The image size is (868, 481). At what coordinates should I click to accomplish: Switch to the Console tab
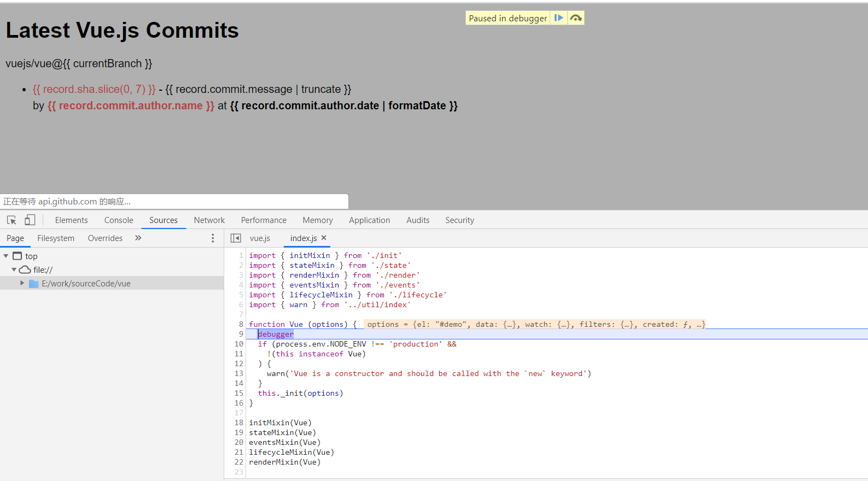coord(119,220)
